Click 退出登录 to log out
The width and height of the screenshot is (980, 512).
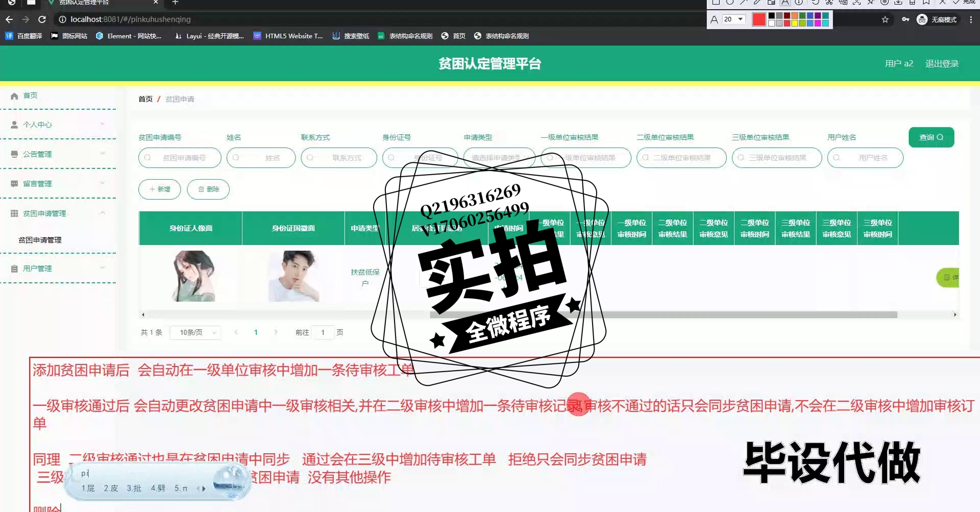942,64
